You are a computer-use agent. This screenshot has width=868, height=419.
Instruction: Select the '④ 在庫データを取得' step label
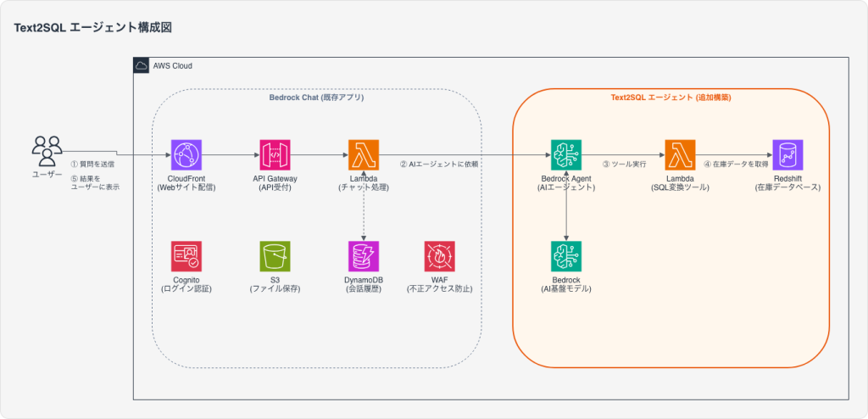[x=734, y=164]
